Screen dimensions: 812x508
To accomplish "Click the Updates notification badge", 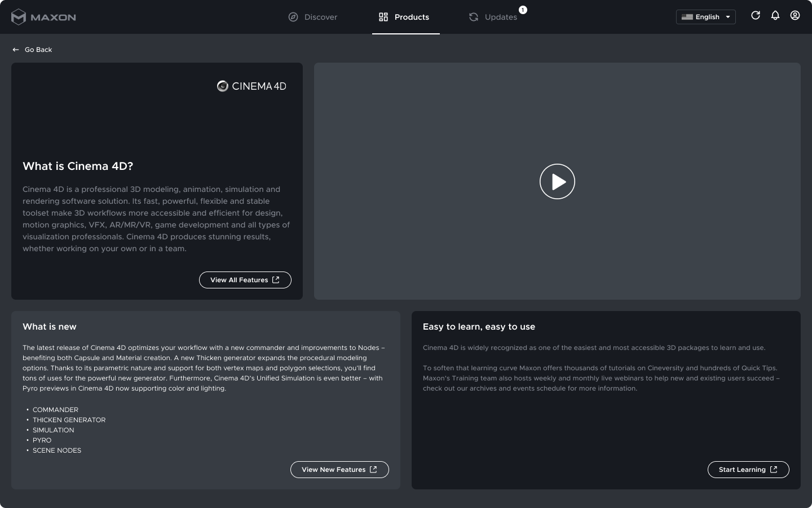I will (523, 10).
